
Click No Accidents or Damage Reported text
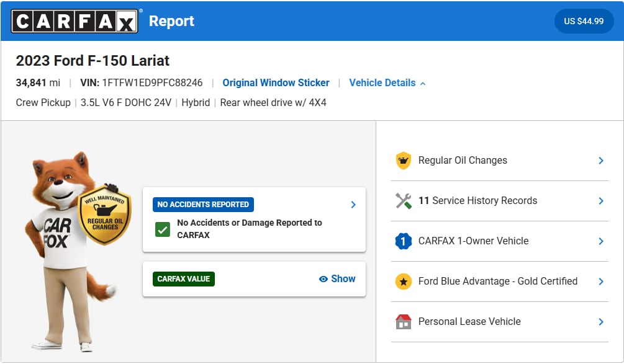tap(250, 229)
